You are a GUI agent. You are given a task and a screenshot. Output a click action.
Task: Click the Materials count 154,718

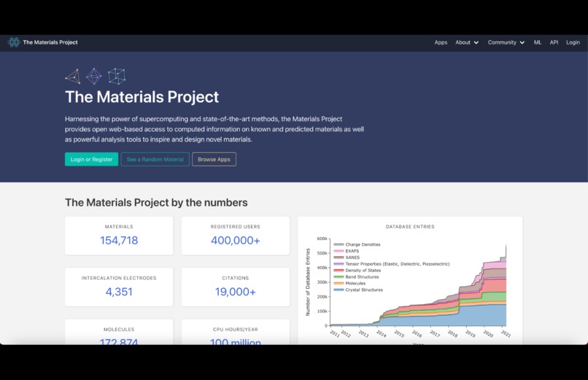point(119,240)
